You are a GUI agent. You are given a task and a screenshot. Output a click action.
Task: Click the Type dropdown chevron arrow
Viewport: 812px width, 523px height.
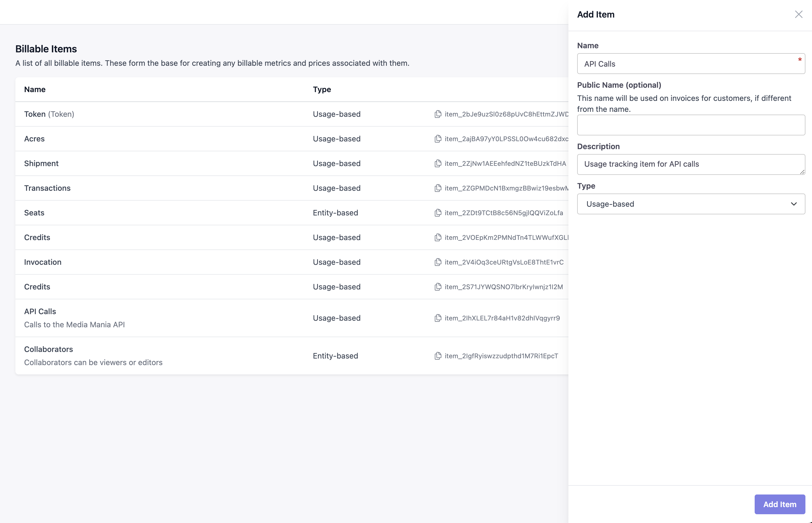point(794,204)
